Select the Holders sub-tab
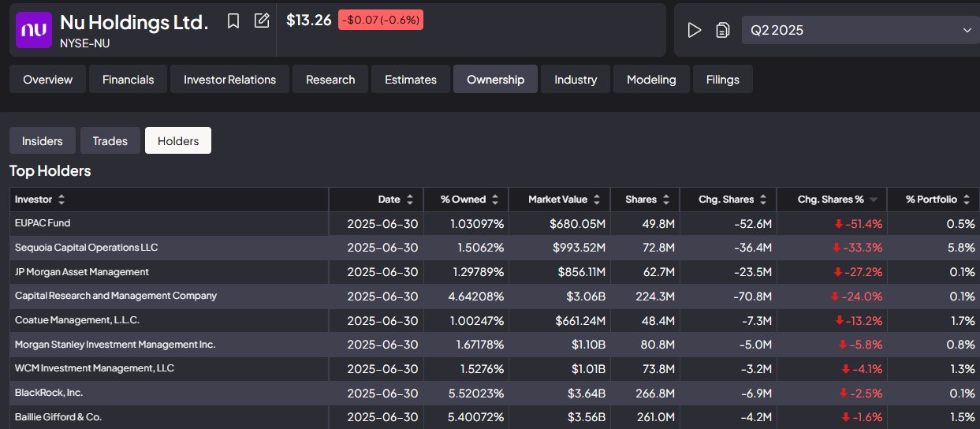980x429 pixels. tap(178, 140)
